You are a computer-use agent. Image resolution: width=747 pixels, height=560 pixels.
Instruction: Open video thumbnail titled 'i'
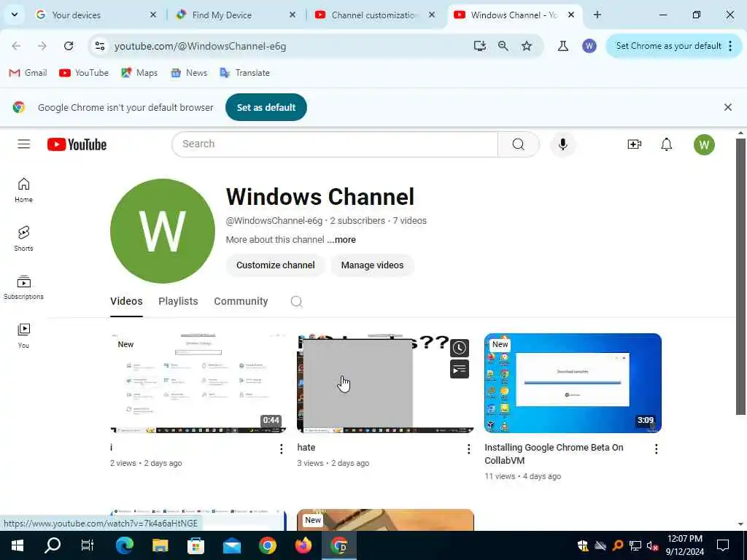(198, 384)
